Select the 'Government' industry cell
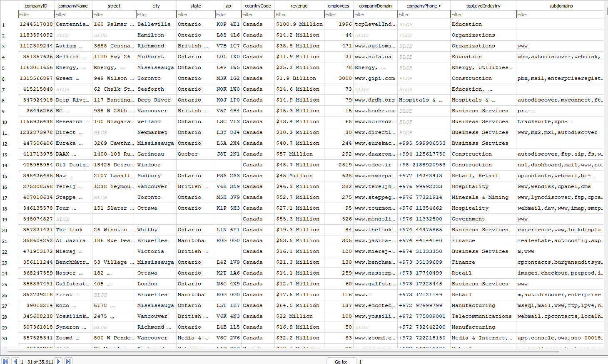The image size is (608, 364). point(483,219)
